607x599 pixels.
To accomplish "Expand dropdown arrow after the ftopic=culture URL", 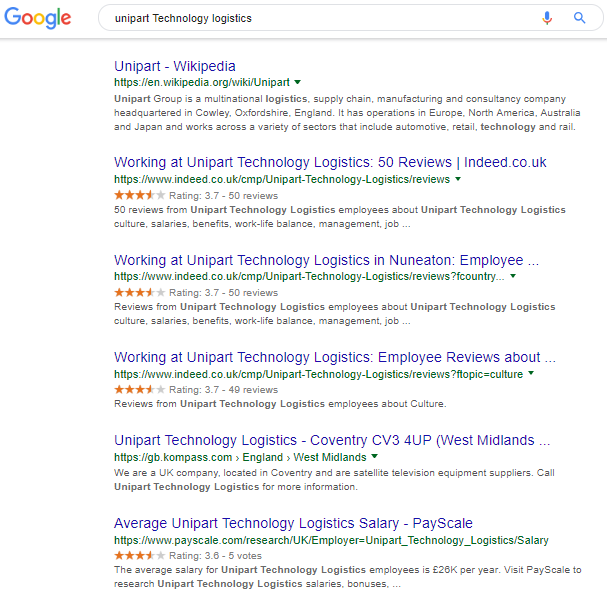I will [x=531, y=373].
